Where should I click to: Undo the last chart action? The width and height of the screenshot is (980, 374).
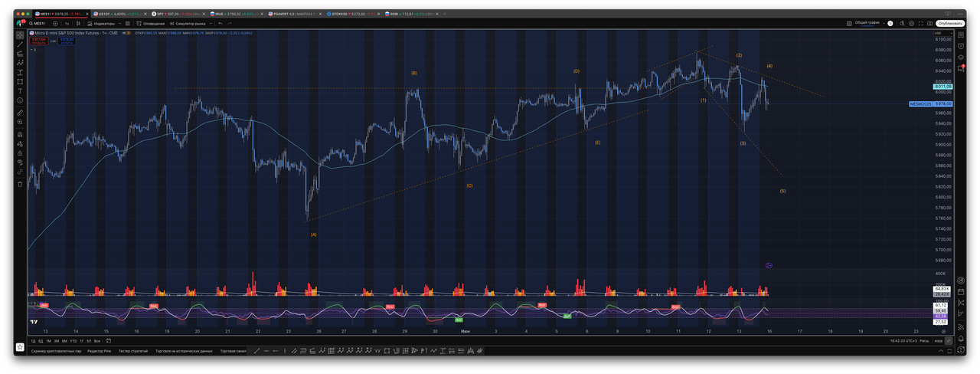tap(220, 23)
